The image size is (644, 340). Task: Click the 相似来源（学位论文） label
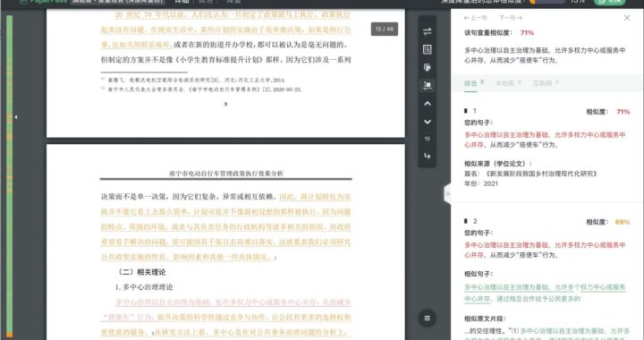click(498, 164)
